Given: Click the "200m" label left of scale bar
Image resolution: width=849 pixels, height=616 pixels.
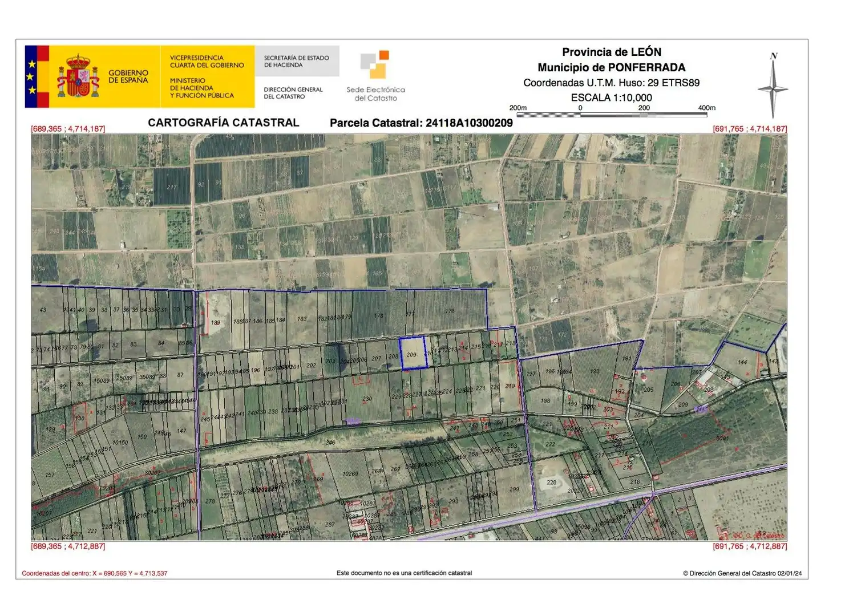Looking at the screenshot, I should 518,108.
